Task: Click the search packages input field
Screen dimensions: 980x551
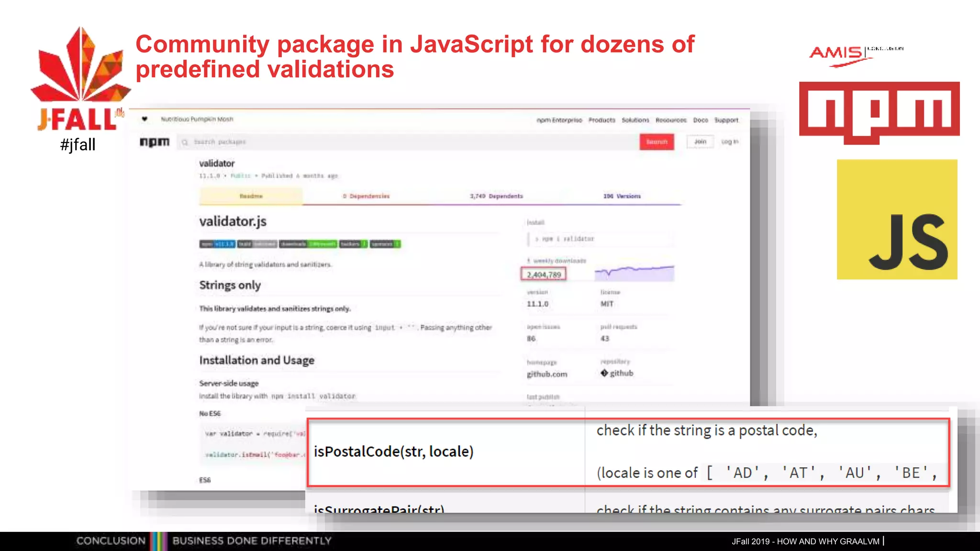Action: pos(408,142)
